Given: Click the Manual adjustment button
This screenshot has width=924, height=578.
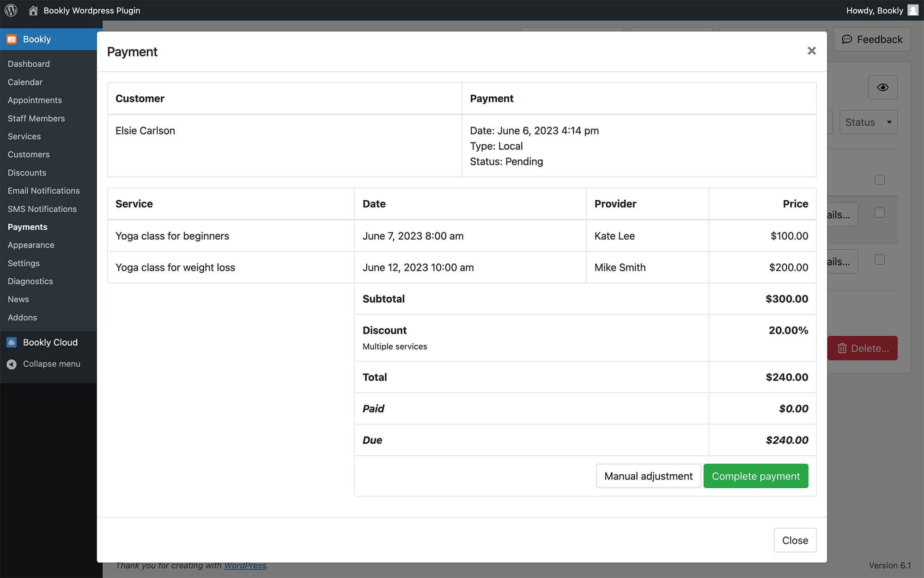Looking at the screenshot, I should click(648, 476).
